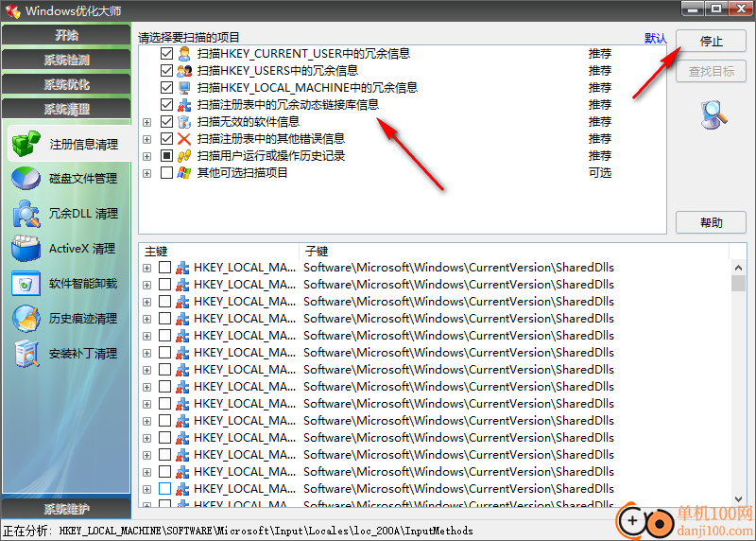Click the third result row's registry icon
The image size is (756, 541).
pos(182,302)
